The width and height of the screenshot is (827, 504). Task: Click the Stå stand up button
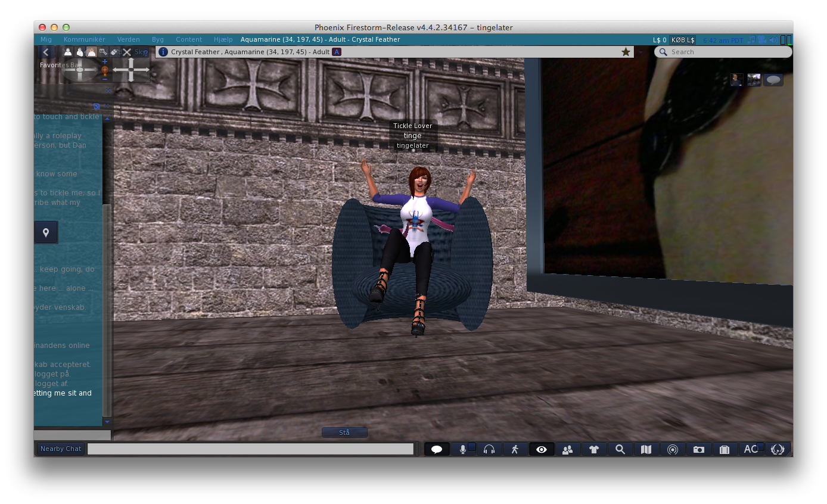344,433
